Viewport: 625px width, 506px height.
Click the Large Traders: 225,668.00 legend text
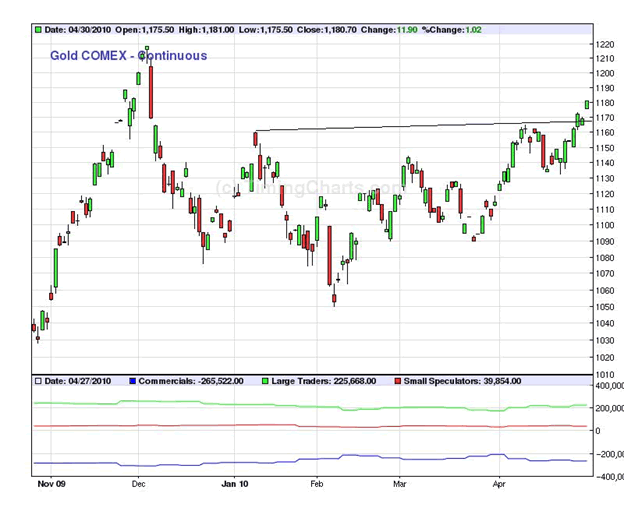coord(325,381)
